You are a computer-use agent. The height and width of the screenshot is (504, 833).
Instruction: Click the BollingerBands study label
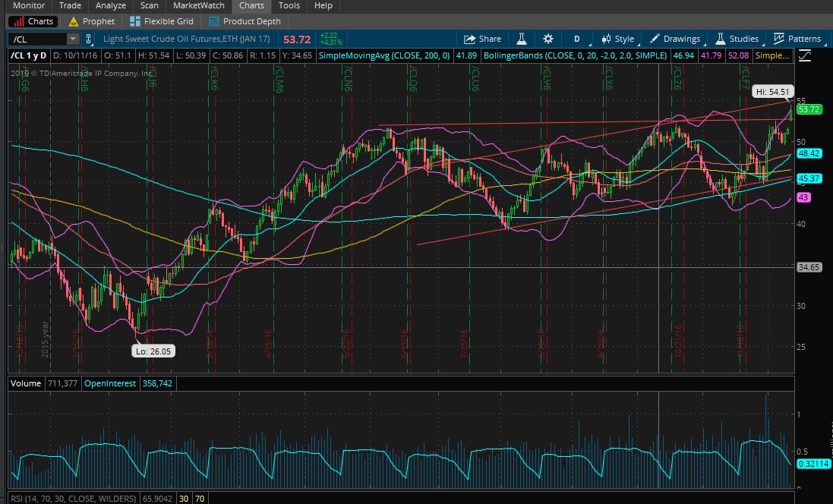pos(575,55)
